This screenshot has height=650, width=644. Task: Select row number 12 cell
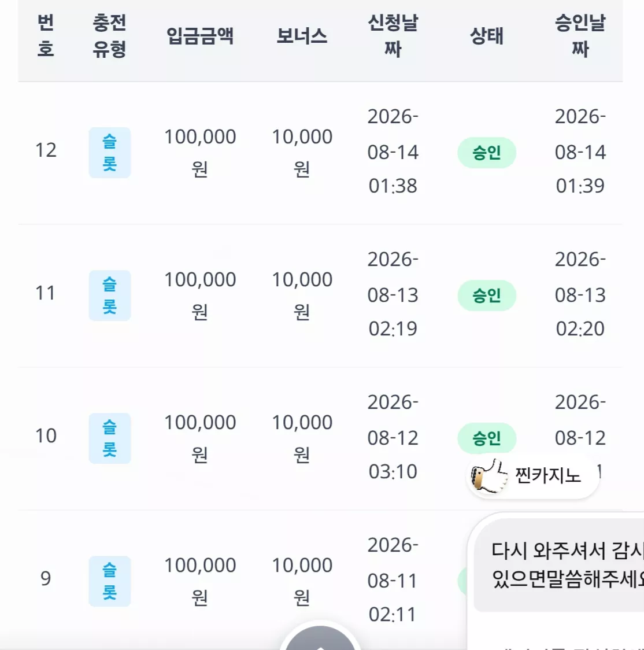(46, 150)
